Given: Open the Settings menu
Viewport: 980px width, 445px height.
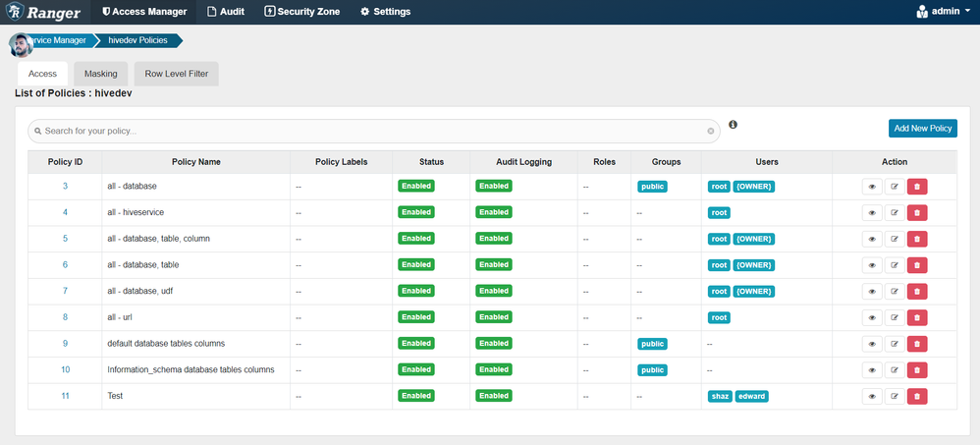Looking at the screenshot, I should [386, 12].
